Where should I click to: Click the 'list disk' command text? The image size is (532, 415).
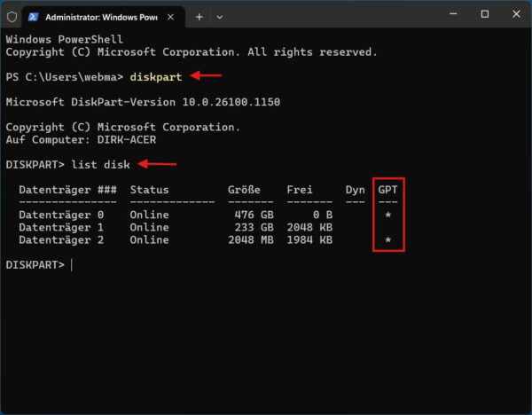tap(100, 165)
